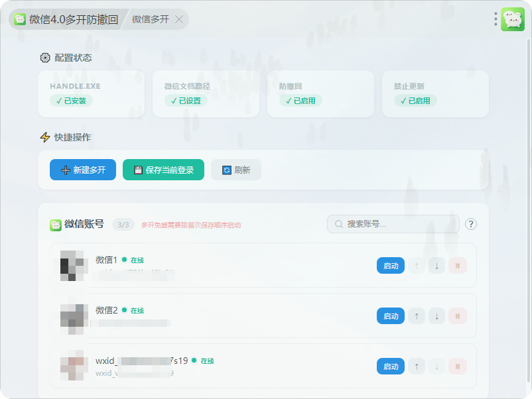The width and height of the screenshot is (532, 399).
Task: Click the help question mark icon
Action: pyautogui.click(x=470, y=224)
